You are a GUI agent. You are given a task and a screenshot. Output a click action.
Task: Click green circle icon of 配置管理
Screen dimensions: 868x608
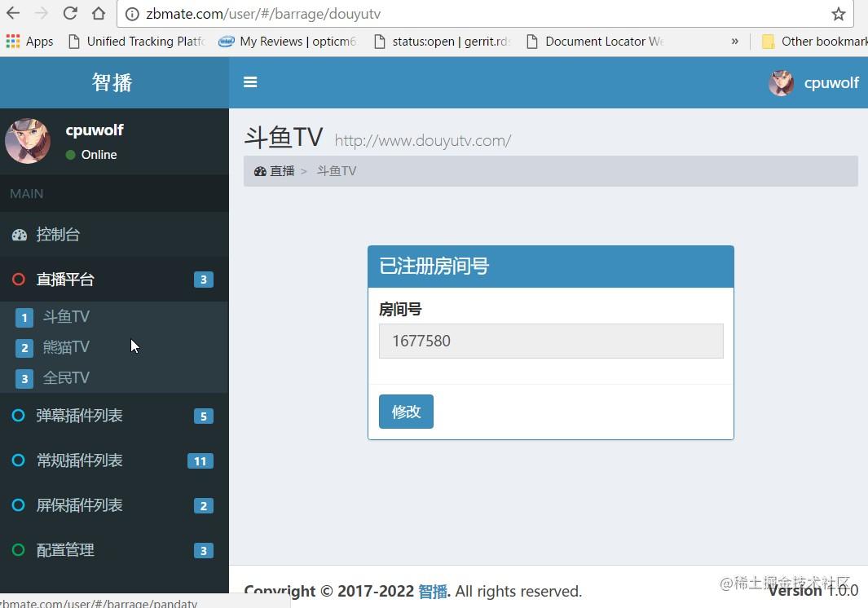18,550
